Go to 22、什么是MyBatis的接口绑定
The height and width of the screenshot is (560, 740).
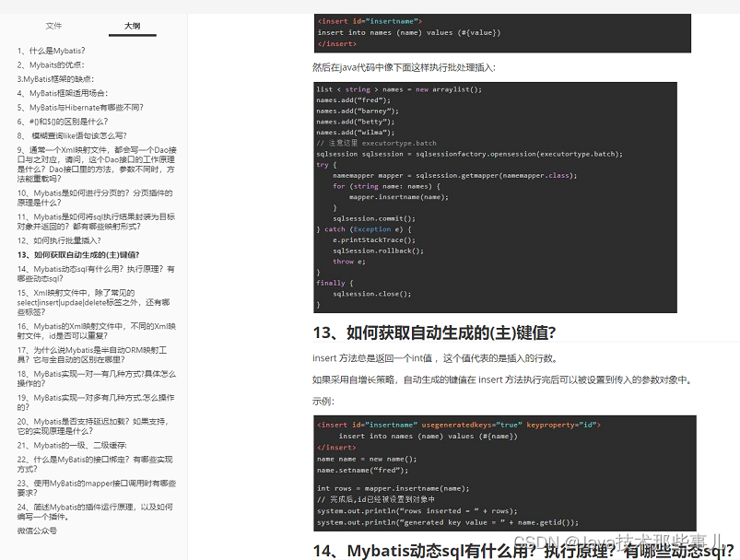(x=95, y=464)
